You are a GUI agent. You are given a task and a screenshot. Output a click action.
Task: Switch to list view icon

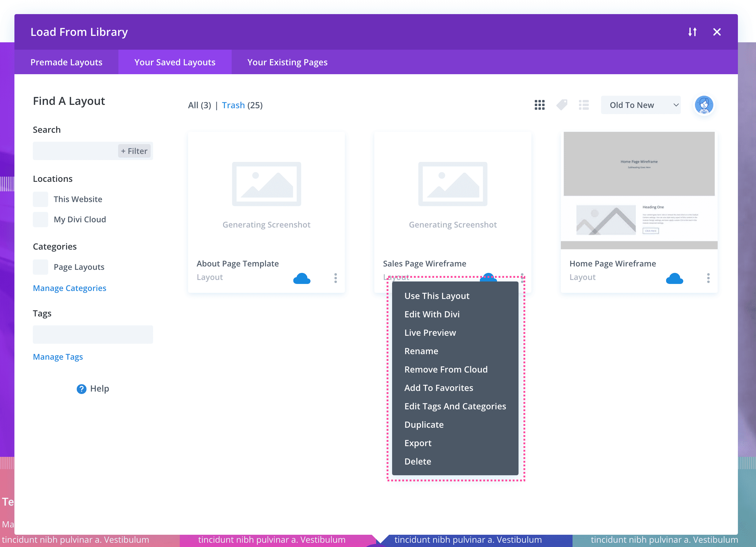(584, 105)
